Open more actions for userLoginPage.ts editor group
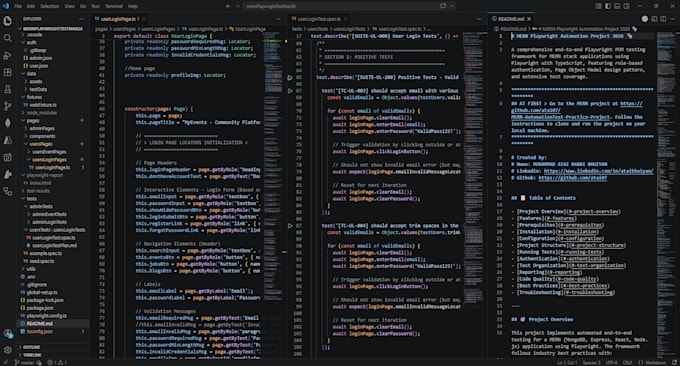The height and width of the screenshot is (366, 680). 278,19
